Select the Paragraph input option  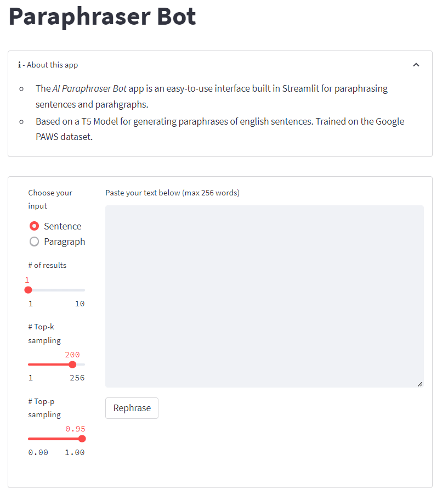(33, 242)
